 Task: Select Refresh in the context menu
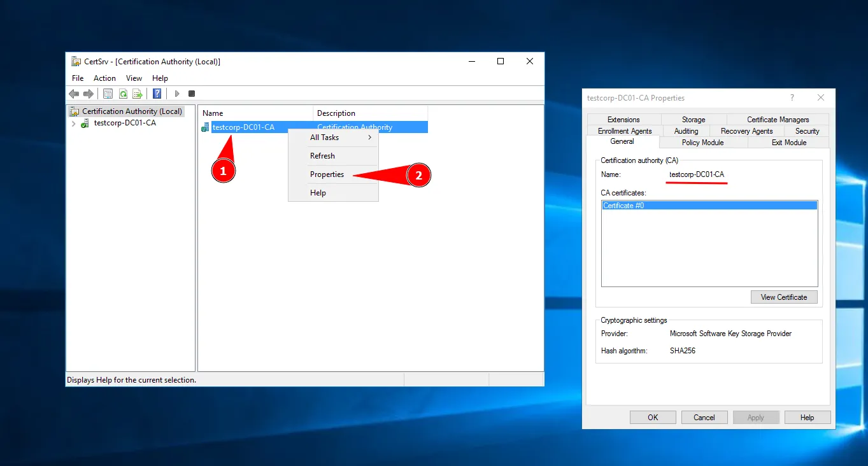tap(322, 156)
